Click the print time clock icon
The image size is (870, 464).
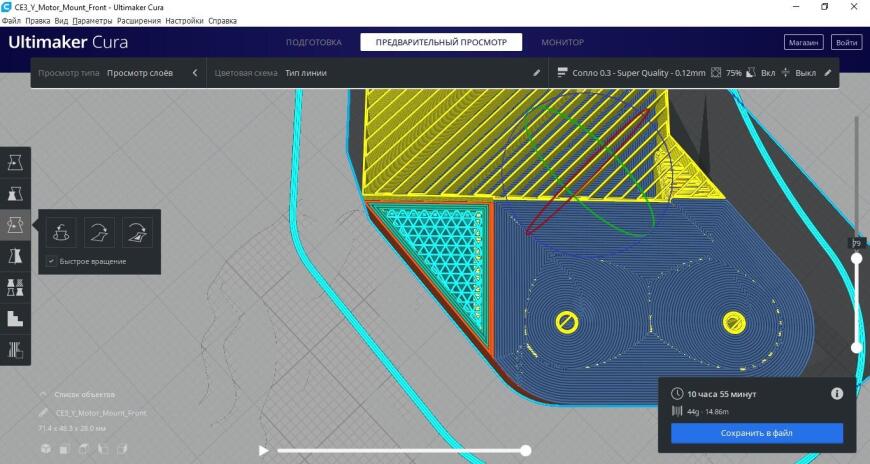coord(677,394)
